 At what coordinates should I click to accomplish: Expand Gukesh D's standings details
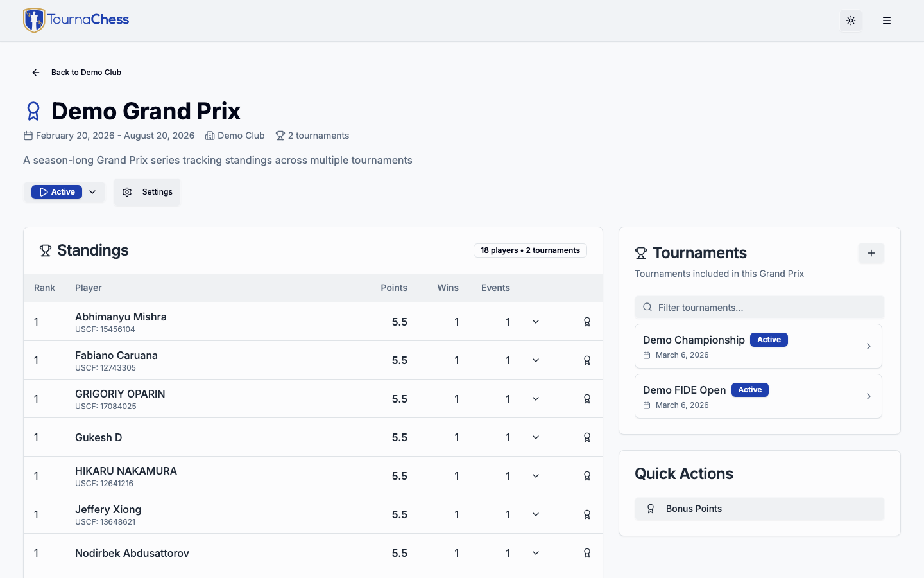tap(536, 437)
